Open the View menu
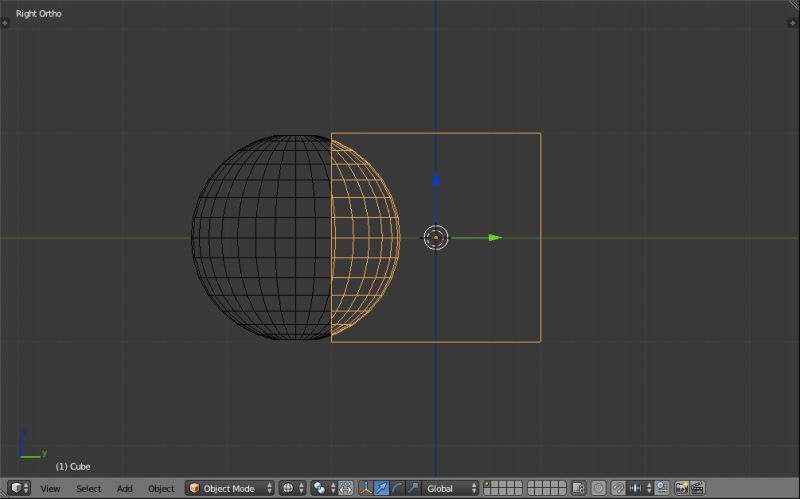Image resolution: width=800 pixels, height=499 pixels. [50, 488]
